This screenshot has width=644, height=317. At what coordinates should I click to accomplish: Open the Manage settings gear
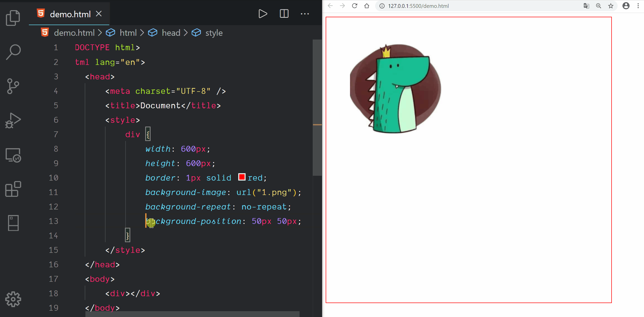coord(13,299)
